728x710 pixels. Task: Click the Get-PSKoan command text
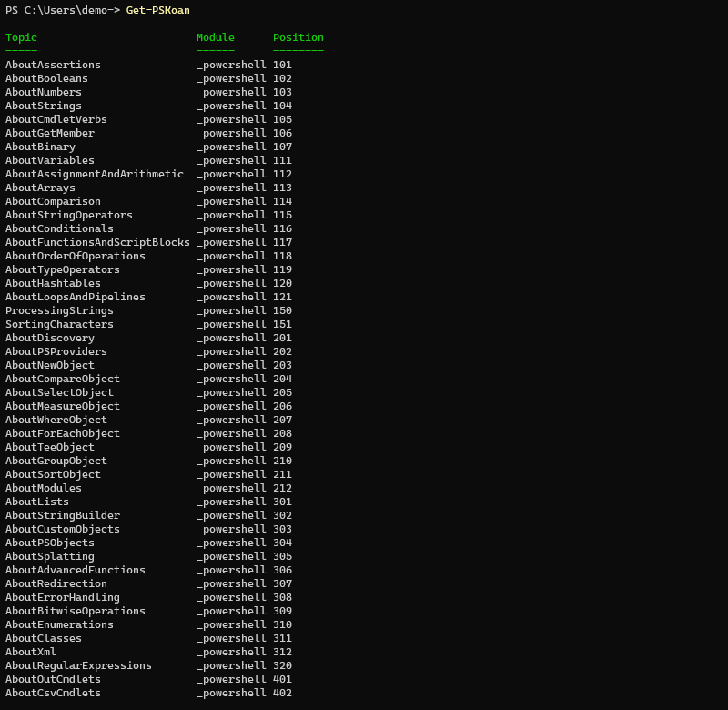157,10
